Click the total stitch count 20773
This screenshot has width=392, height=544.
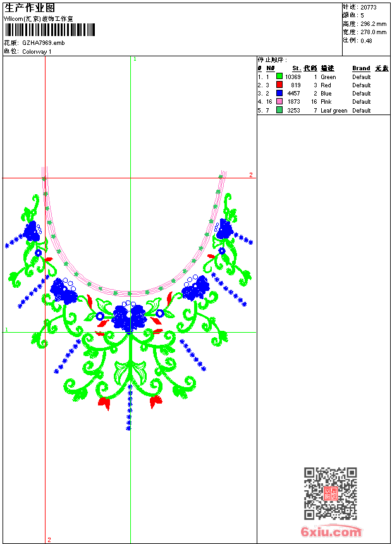click(369, 8)
